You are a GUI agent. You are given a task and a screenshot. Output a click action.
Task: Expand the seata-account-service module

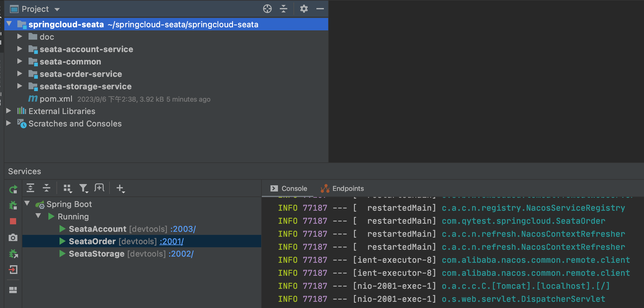point(20,49)
